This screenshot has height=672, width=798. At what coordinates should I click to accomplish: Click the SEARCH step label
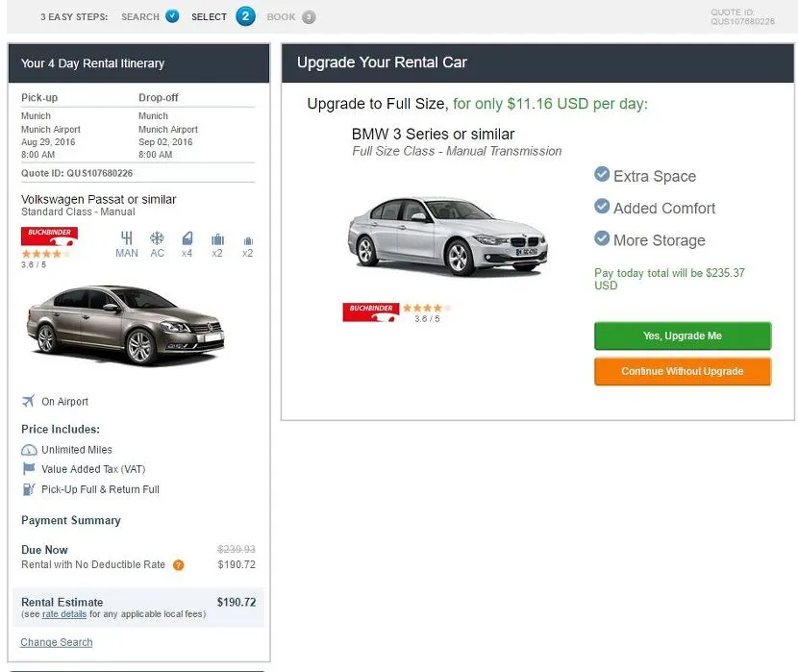point(140,16)
